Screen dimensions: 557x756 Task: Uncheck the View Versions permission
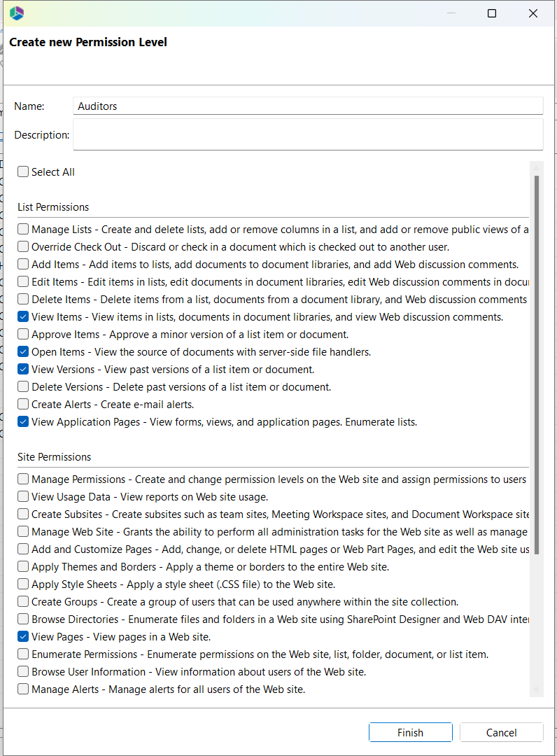24,370
